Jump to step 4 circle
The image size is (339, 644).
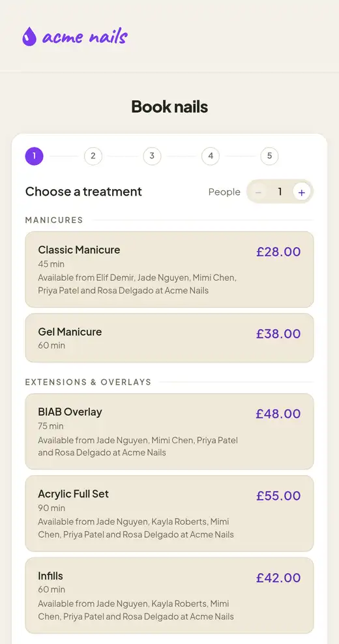pyautogui.click(x=211, y=156)
